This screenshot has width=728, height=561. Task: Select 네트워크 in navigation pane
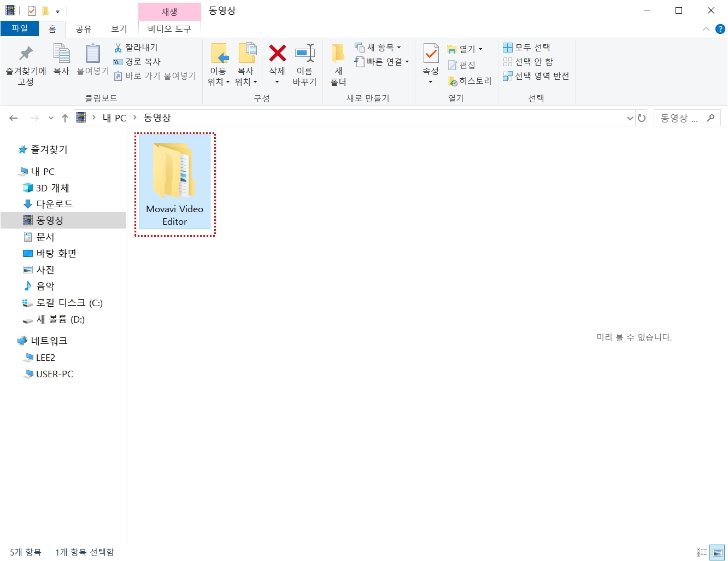tap(43, 341)
